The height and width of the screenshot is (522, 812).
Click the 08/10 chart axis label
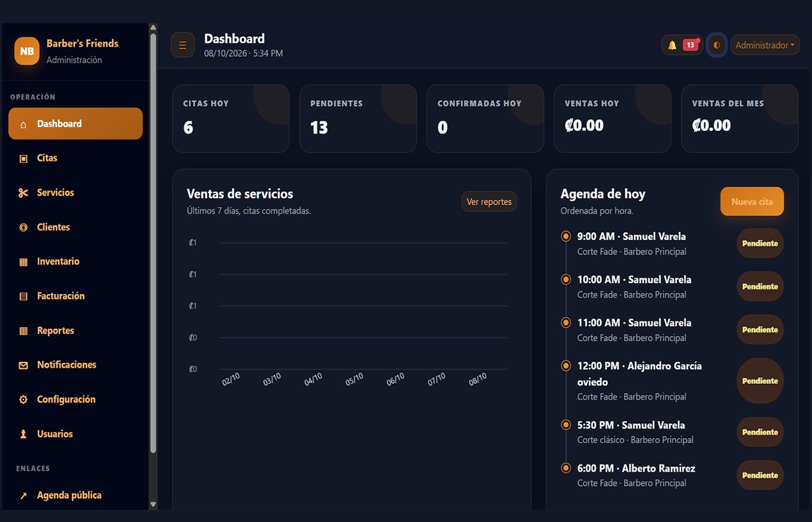[x=478, y=379]
